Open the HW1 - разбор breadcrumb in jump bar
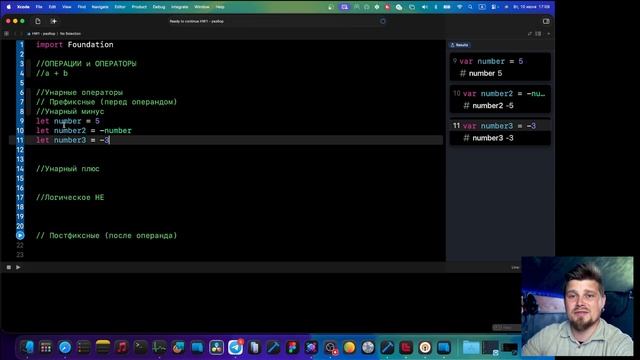The width and height of the screenshot is (640, 360). 42,33
